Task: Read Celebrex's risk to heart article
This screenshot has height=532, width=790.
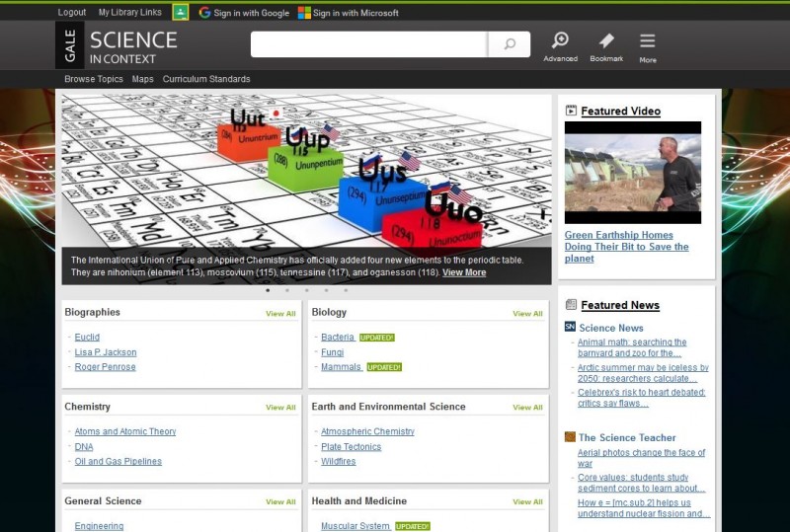Action: (641, 398)
